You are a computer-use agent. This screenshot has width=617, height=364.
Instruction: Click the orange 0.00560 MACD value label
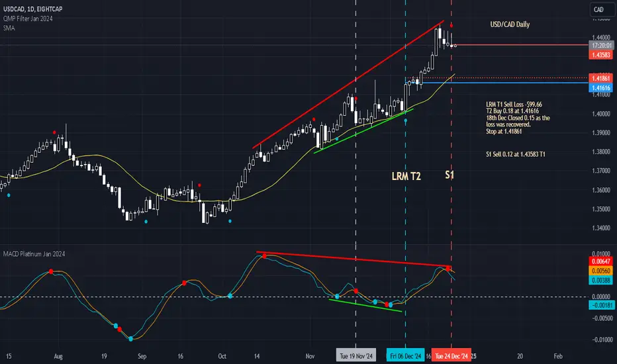[601, 271]
